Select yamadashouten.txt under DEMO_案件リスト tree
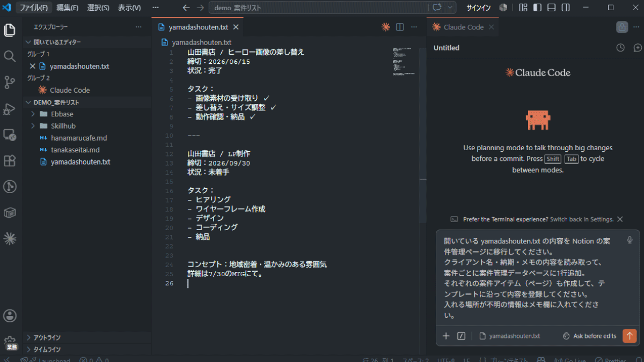Image resolution: width=644 pixels, height=362 pixels. click(80, 161)
